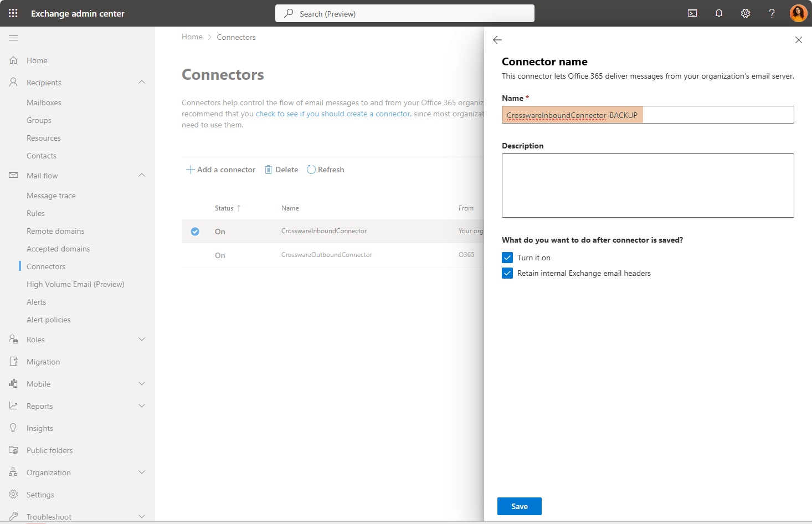812x524 pixels.
Task: Go back using the panel arrow
Action: pyautogui.click(x=497, y=40)
